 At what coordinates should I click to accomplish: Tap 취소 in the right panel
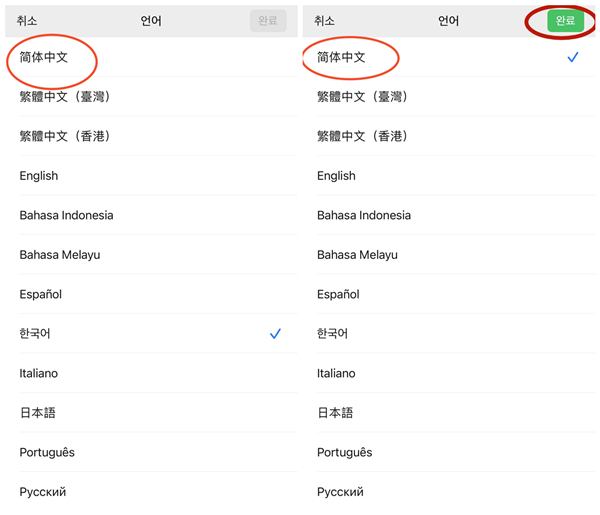click(x=325, y=21)
